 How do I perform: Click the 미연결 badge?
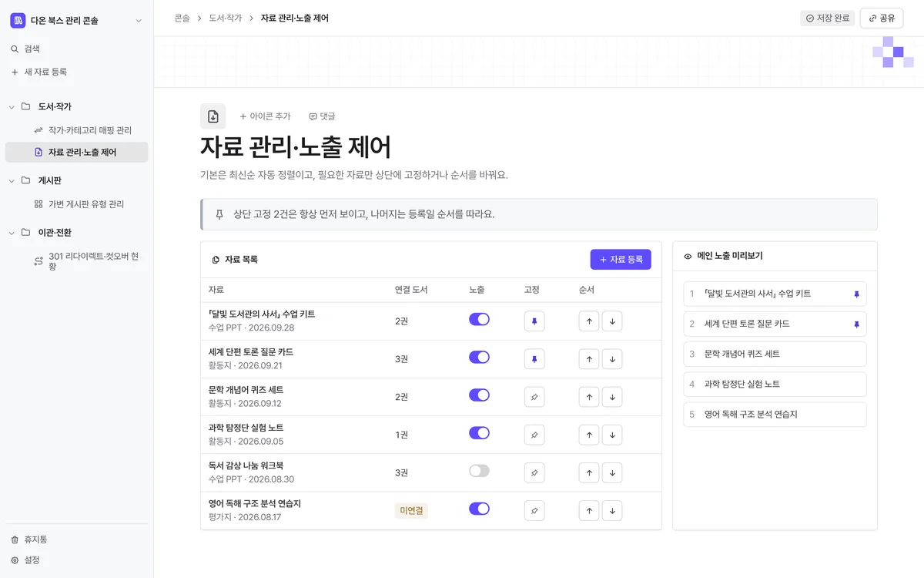pos(411,510)
